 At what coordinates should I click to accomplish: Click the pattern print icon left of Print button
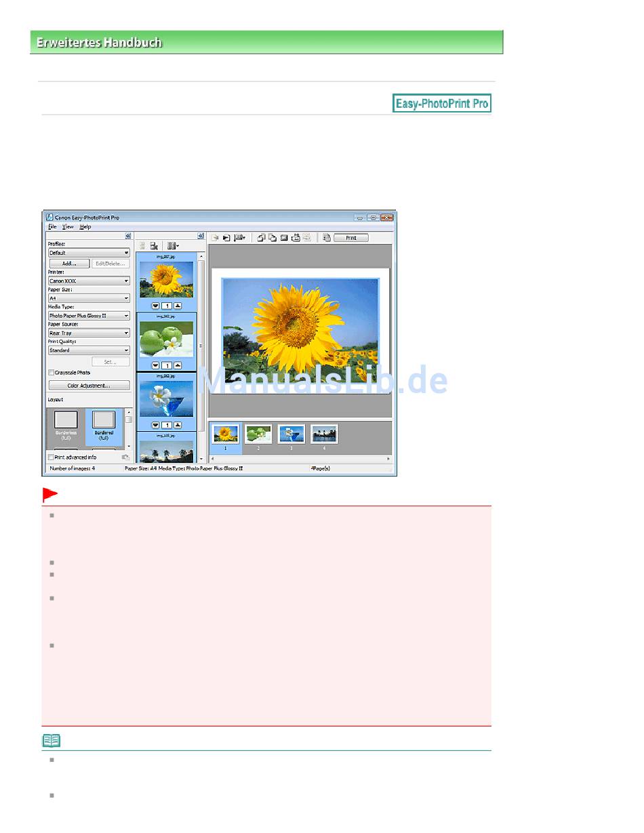point(326,238)
